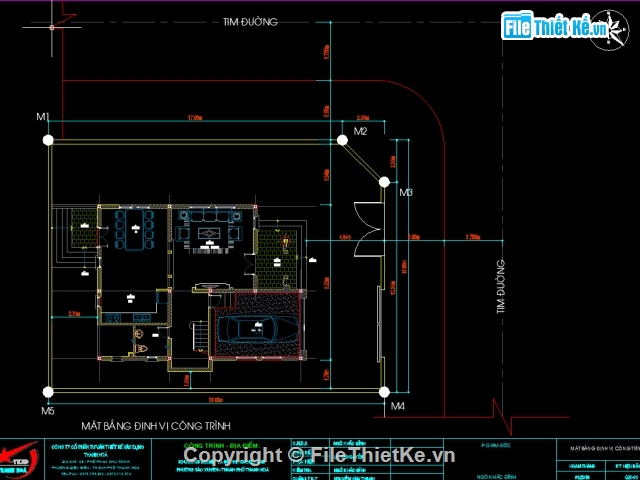This screenshot has width=640, height=480.
Task: Select the 2.50m dimension near M2
Action: [363, 118]
